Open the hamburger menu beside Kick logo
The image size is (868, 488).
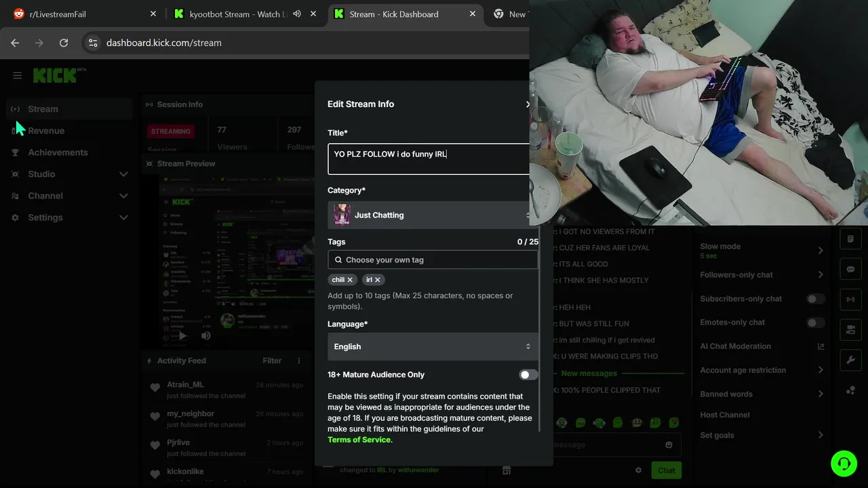point(18,75)
